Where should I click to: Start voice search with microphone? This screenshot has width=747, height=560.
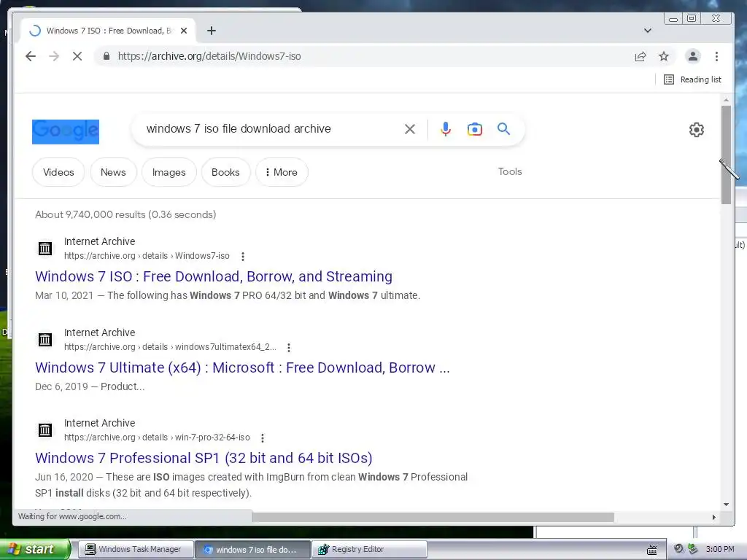[x=446, y=129]
